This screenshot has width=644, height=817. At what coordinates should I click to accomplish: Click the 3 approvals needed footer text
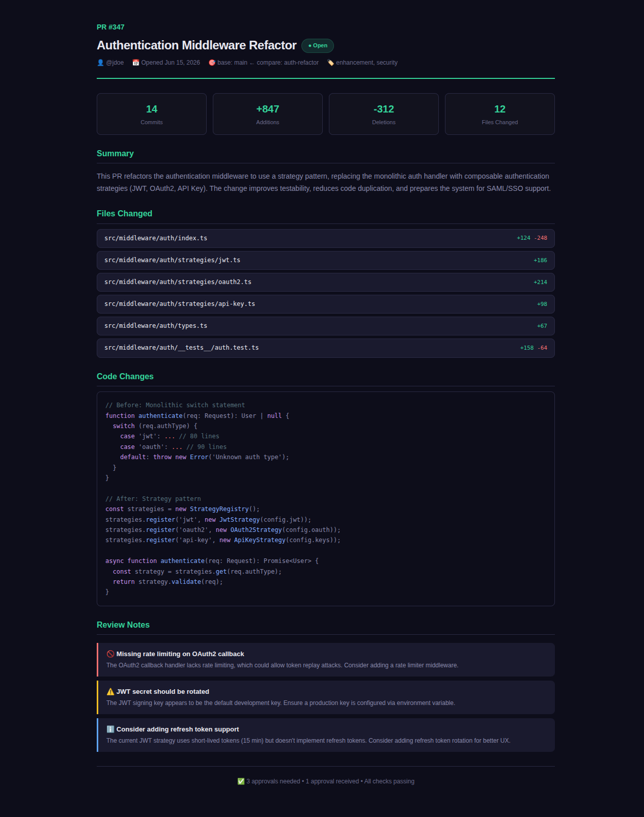point(273,781)
